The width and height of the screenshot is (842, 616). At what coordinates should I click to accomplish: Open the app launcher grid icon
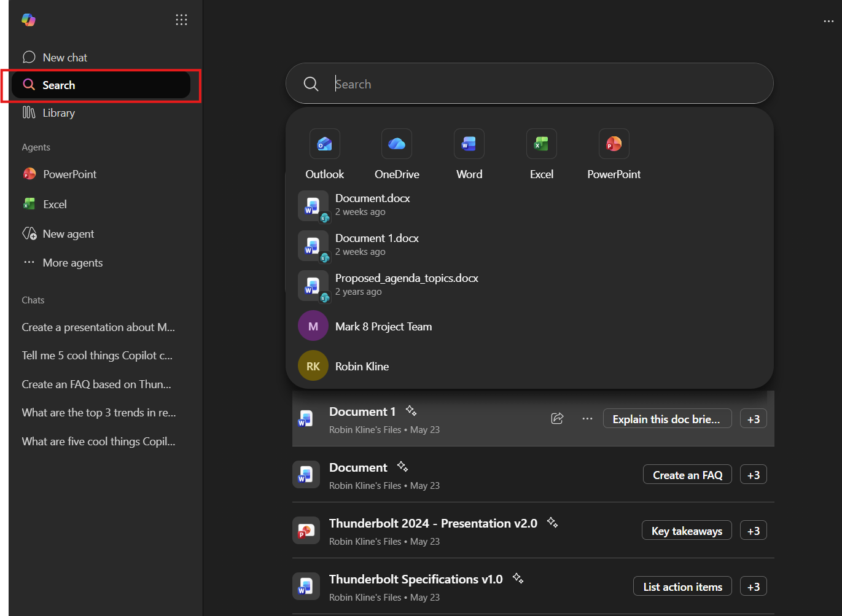(181, 20)
